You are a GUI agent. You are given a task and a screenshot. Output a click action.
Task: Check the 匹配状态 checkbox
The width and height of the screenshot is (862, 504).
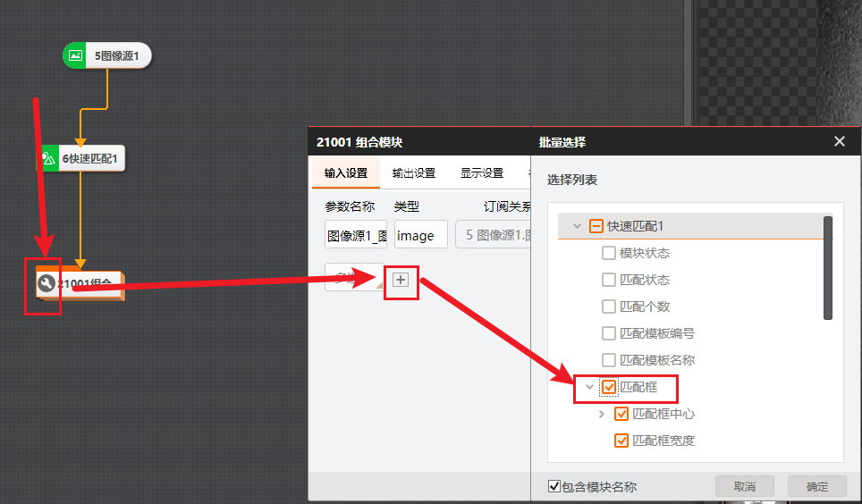click(609, 280)
